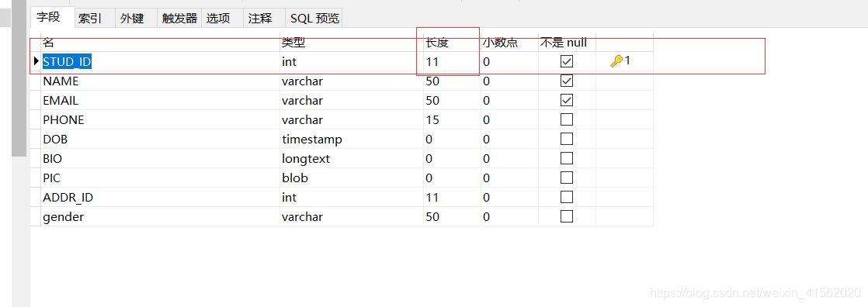
Task: Click the longtext type cell of BIO
Action: pyautogui.click(x=352, y=159)
